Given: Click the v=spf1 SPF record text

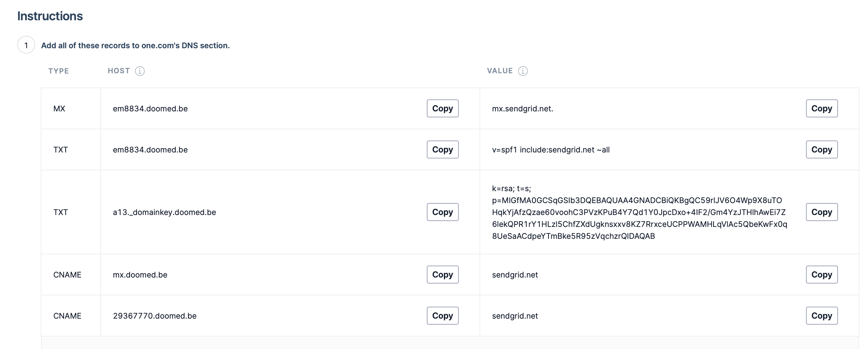Looking at the screenshot, I should pyautogui.click(x=550, y=150).
